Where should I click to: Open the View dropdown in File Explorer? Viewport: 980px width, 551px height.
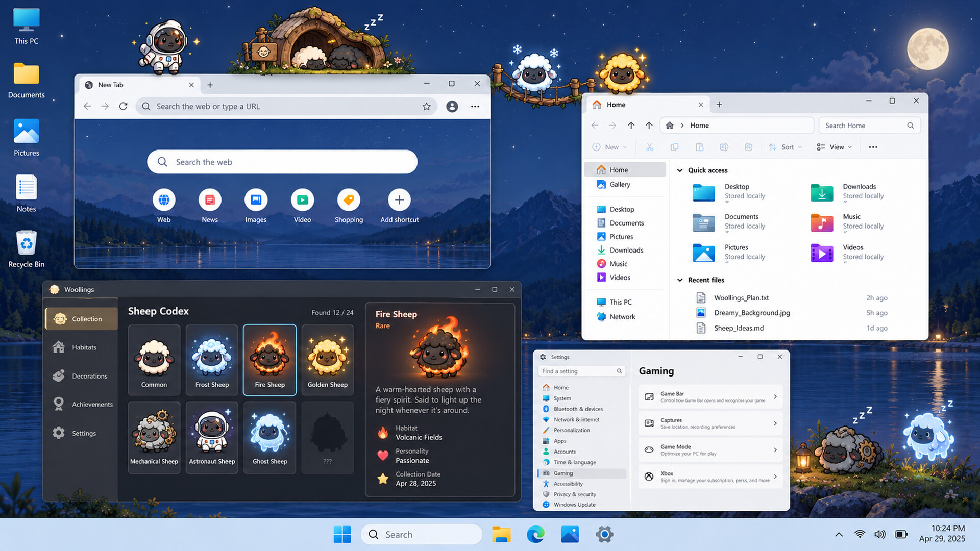[x=834, y=147]
